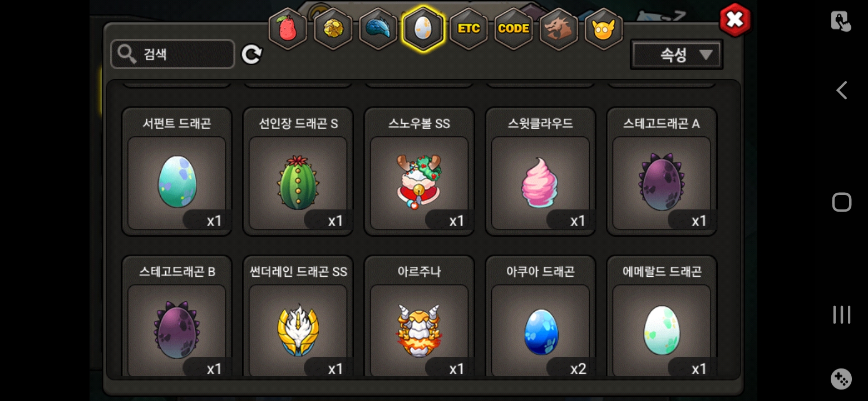This screenshot has height=401, width=868.
Task: Switch to the blue dragon category tab
Action: click(378, 29)
